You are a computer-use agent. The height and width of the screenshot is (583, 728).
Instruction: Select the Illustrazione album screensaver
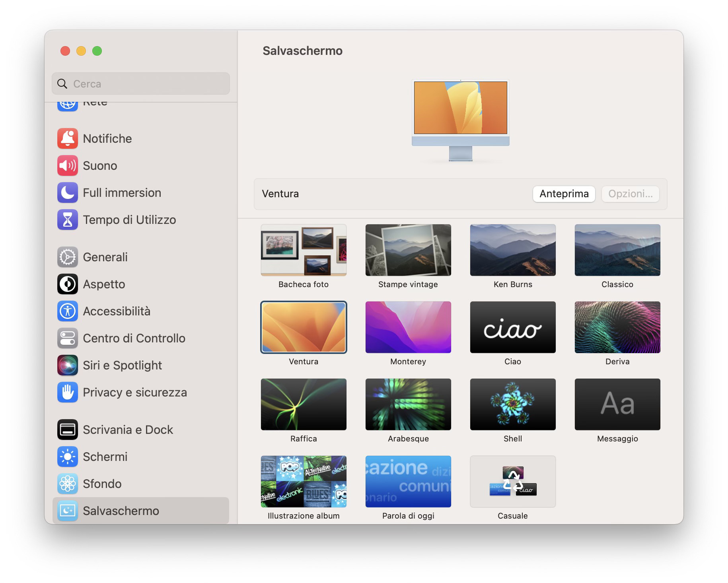pyautogui.click(x=304, y=482)
